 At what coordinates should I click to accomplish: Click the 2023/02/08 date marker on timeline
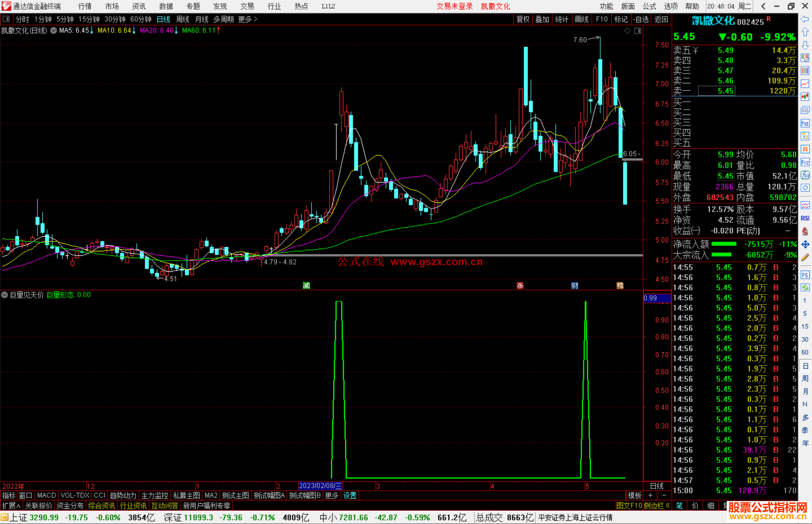(320, 486)
